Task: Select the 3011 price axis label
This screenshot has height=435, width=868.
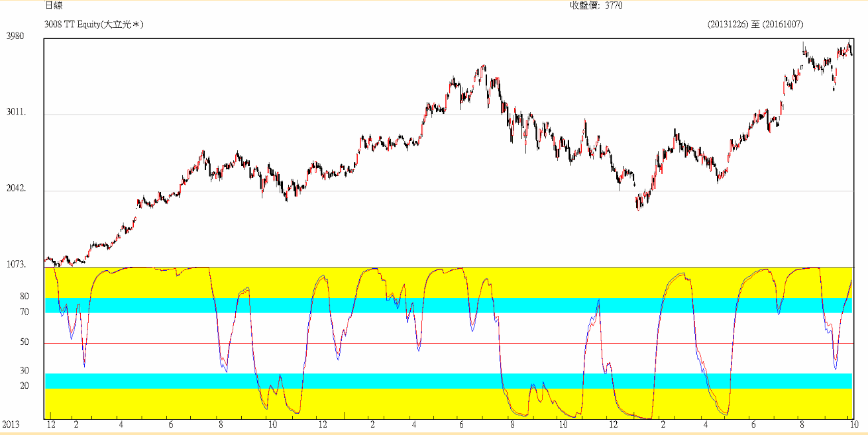Action: [x=16, y=113]
